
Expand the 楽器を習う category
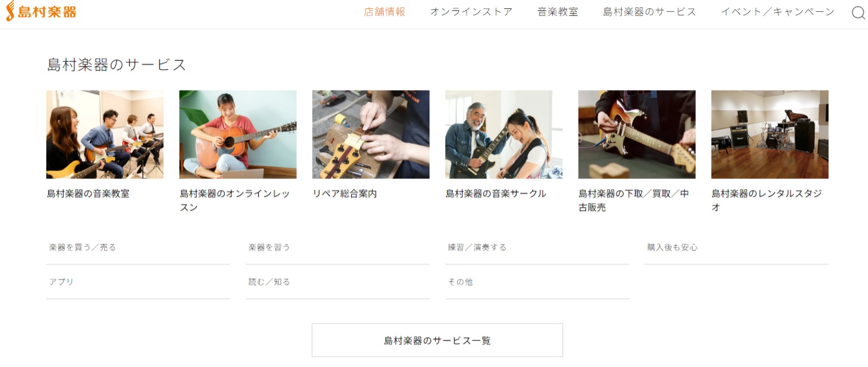[x=337, y=248]
